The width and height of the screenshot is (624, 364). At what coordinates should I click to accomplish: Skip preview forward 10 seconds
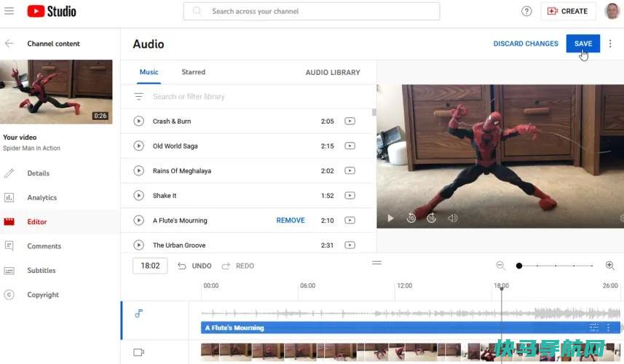[431, 218]
